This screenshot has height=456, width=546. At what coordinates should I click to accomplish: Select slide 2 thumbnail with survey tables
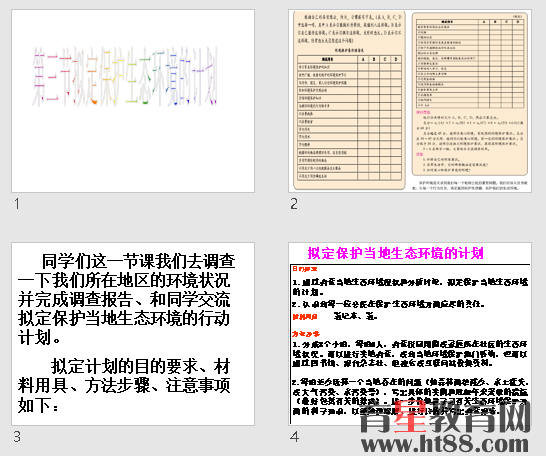point(410,101)
